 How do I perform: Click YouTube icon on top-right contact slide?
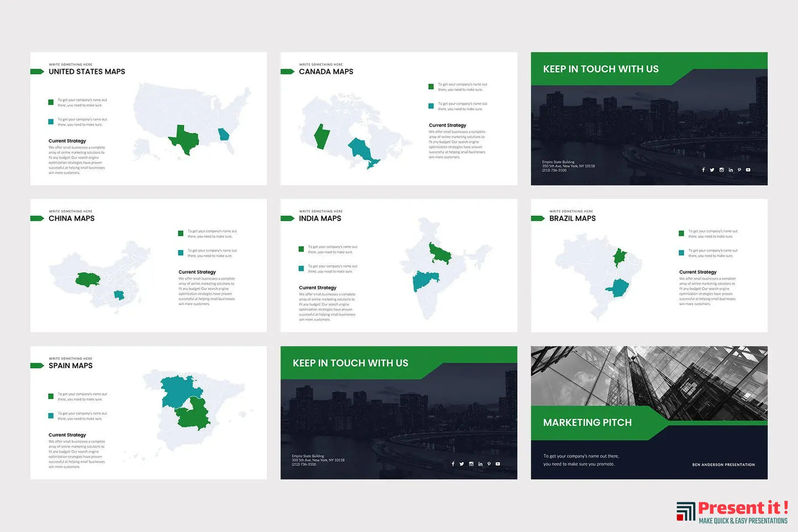pyautogui.click(x=748, y=170)
